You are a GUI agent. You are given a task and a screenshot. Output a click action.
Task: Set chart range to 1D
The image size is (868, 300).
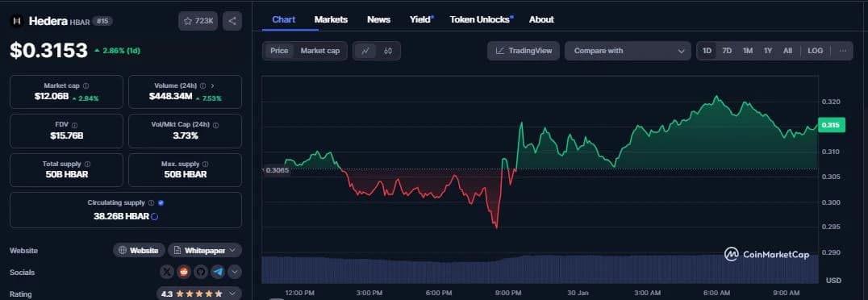click(707, 51)
